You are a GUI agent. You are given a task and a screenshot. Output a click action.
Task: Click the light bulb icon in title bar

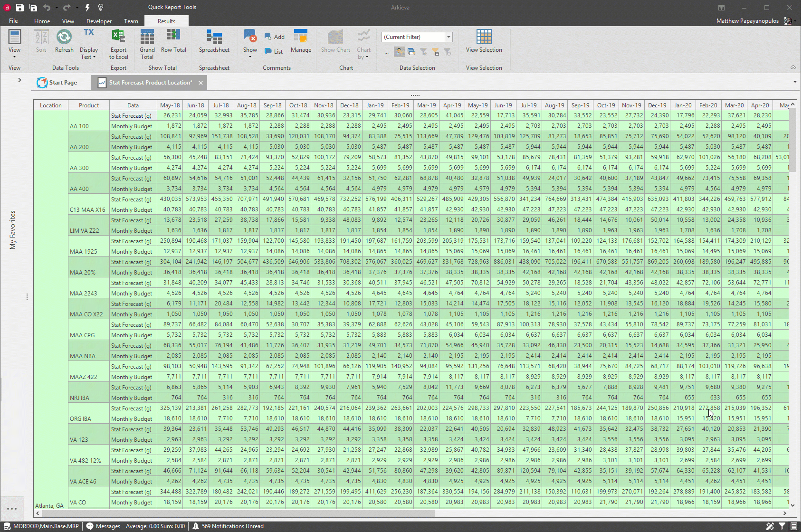click(x=101, y=8)
